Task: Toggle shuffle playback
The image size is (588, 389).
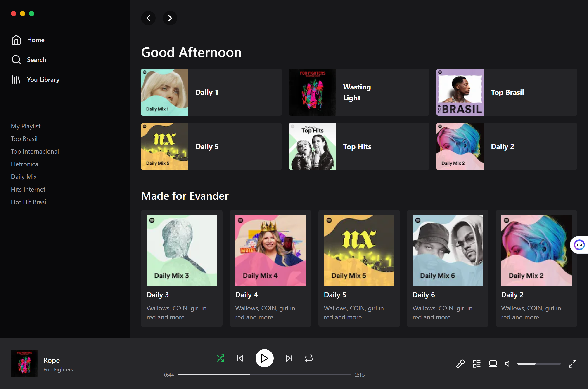Action: (220, 358)
